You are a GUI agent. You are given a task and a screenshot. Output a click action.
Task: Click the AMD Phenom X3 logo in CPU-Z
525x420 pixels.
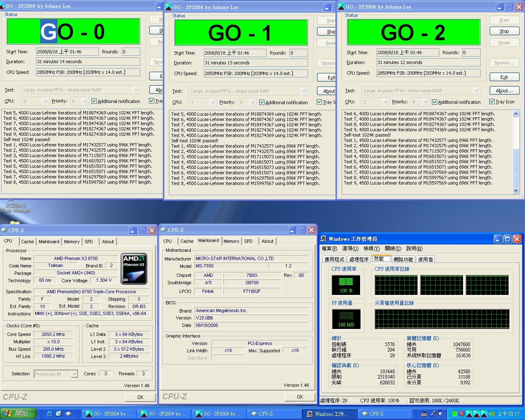click(134, 269)
